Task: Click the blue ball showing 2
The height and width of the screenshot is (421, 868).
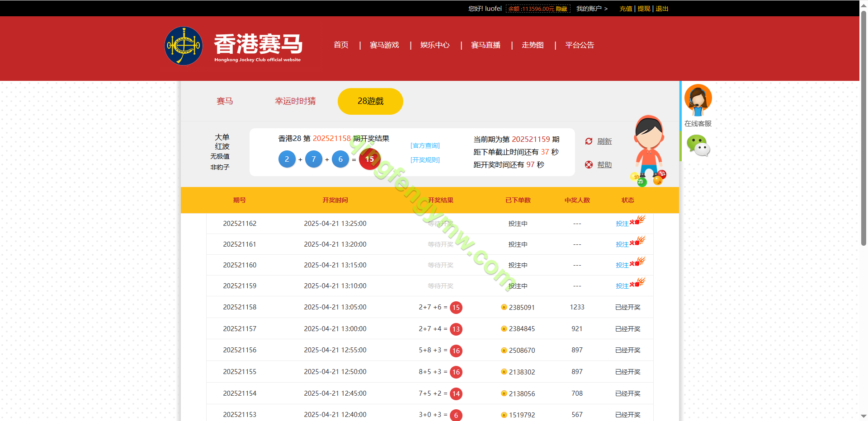Action: pyautogui.click(x=287, y=159)
